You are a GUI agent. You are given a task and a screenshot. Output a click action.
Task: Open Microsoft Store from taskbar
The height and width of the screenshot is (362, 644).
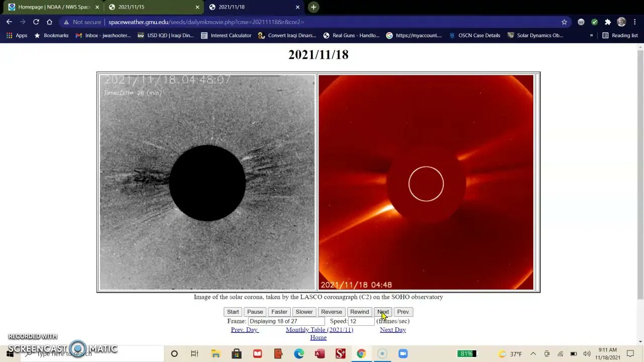click(236, 354)
